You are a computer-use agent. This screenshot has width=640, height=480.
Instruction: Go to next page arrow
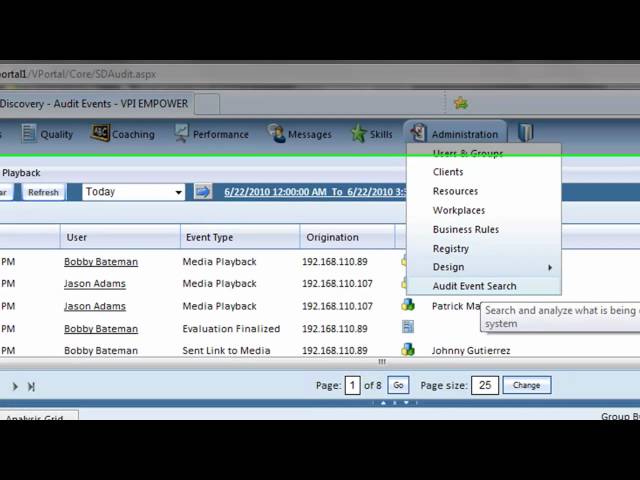(15, 387)
